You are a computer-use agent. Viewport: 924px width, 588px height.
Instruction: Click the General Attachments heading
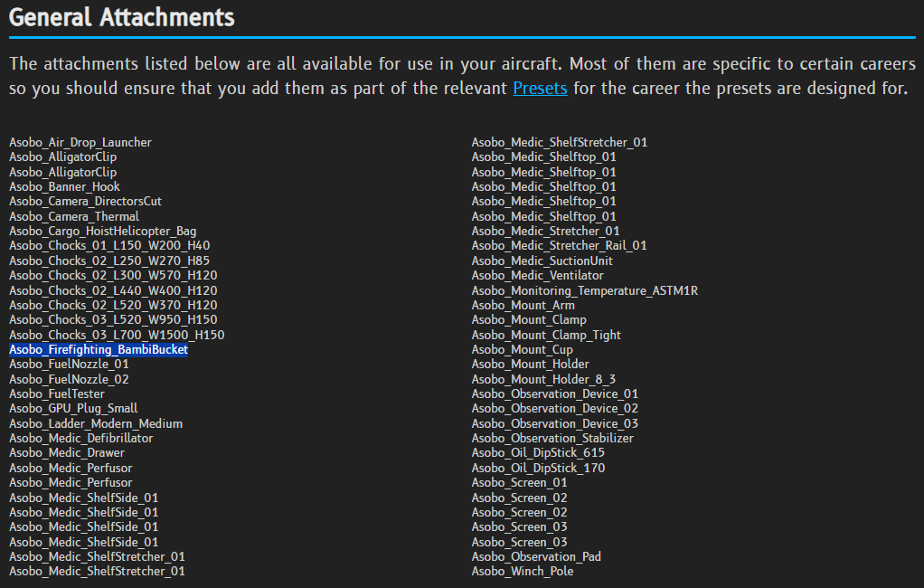pyautogui.click(x=122, y=17)
